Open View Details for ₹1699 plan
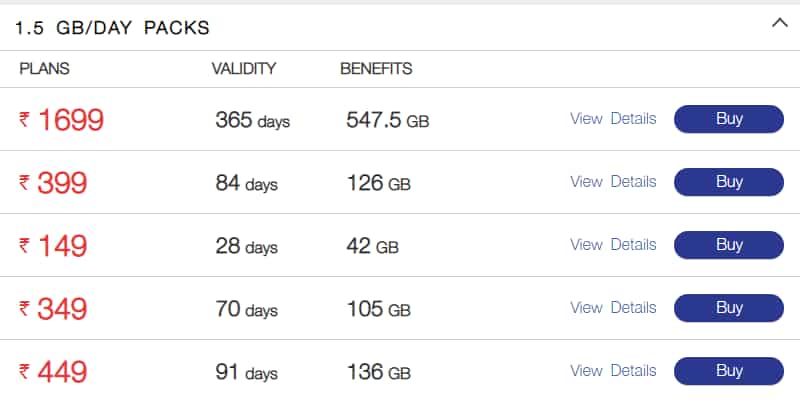 tap(613, 119)
